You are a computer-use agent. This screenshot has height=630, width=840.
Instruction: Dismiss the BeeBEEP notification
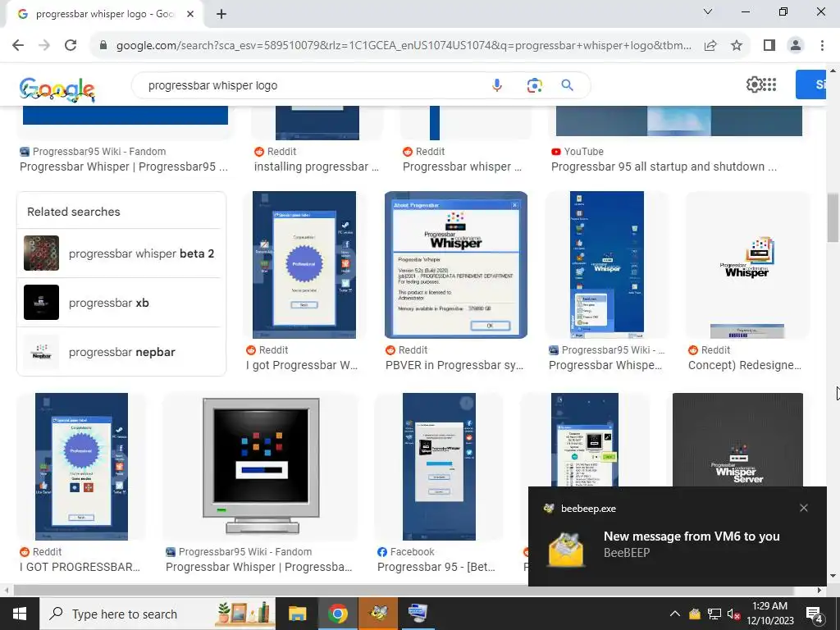804,508
